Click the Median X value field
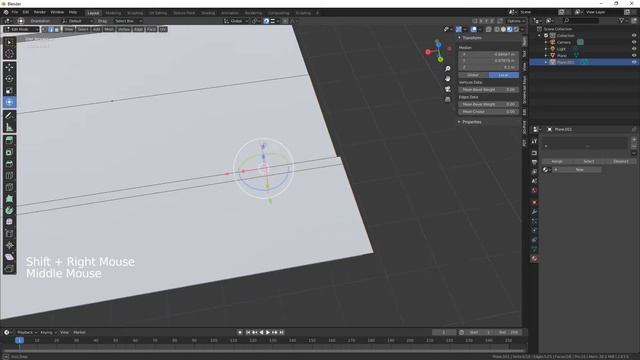This screenshot has width=640, height=360. pyautogui.click(x=489, y=54)
